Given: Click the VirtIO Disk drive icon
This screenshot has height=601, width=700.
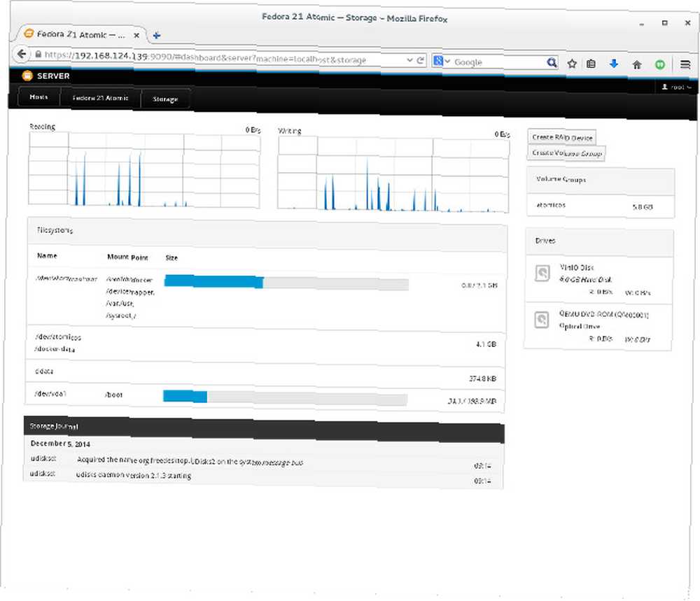Looking at the screenshot, I should (x=542, y=273).
